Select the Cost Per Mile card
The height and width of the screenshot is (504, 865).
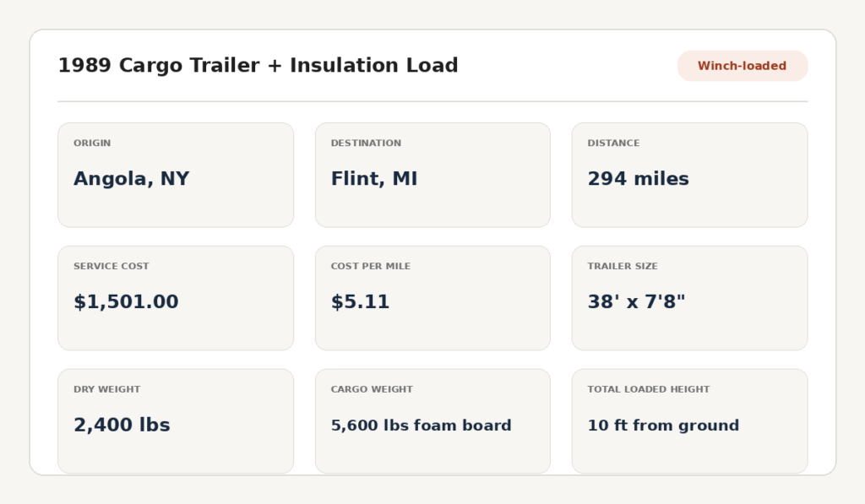(432, 298)
